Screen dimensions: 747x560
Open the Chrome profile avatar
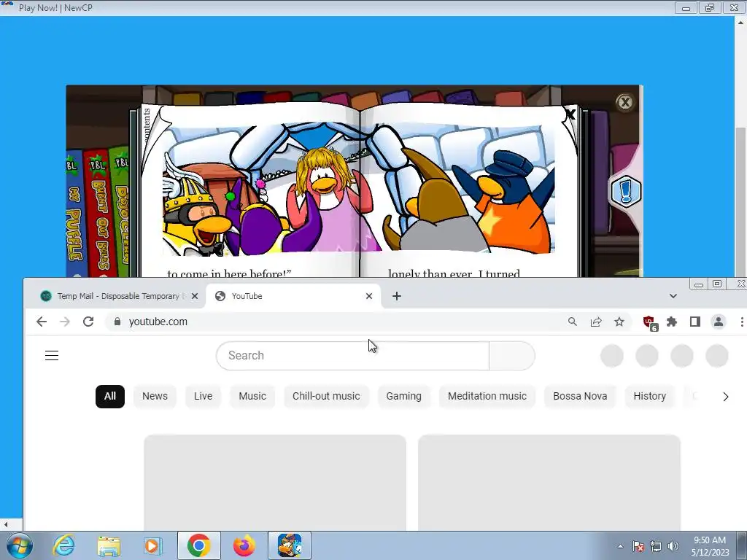(x=719, y=322)
